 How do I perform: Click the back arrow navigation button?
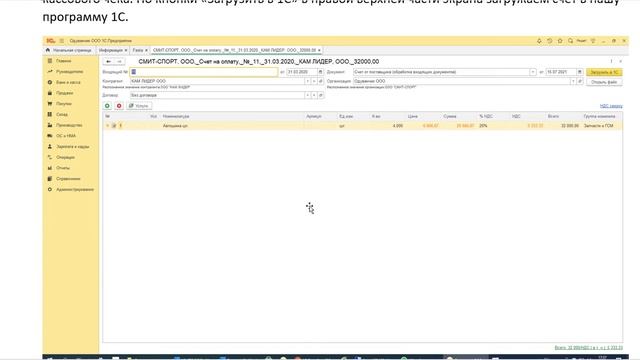[x=108, y=62]
